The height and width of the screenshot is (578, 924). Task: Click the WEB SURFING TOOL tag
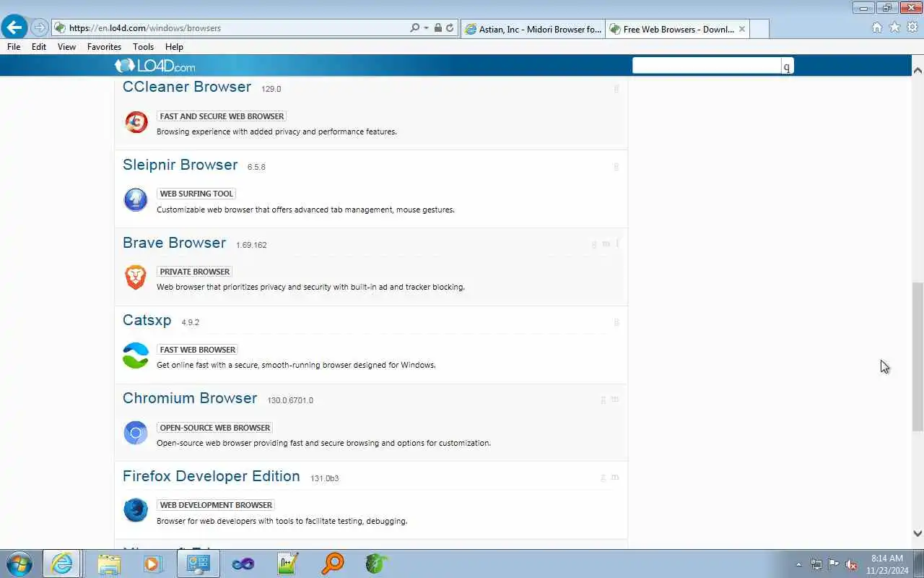coord(196,194)
